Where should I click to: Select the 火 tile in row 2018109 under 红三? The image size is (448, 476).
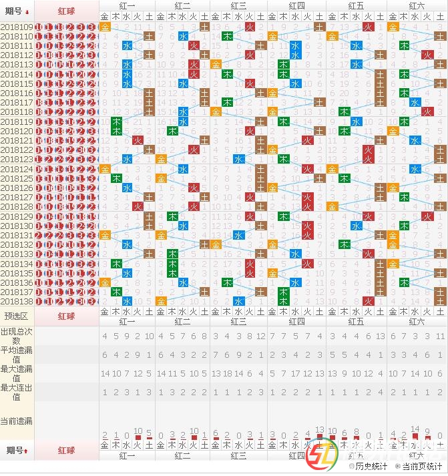(250, 27)
